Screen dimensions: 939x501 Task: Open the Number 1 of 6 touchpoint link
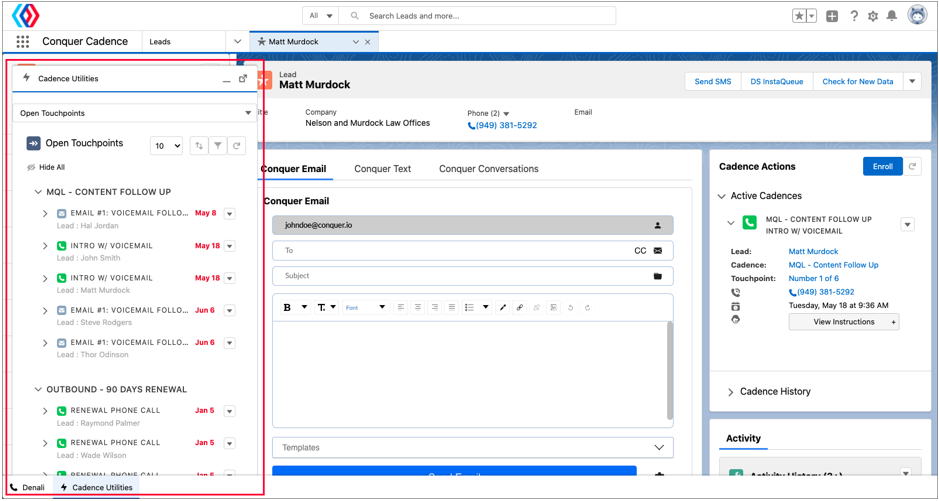tap(814, 278)
